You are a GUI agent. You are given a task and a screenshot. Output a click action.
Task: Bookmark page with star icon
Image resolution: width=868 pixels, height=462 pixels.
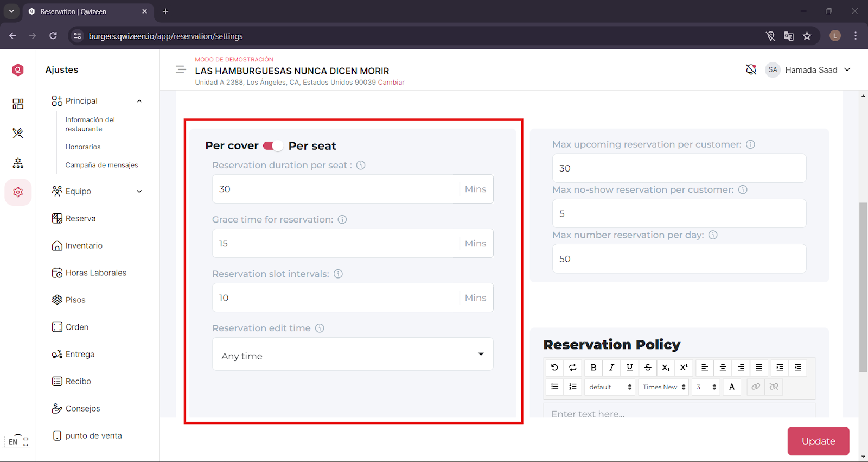807,36
